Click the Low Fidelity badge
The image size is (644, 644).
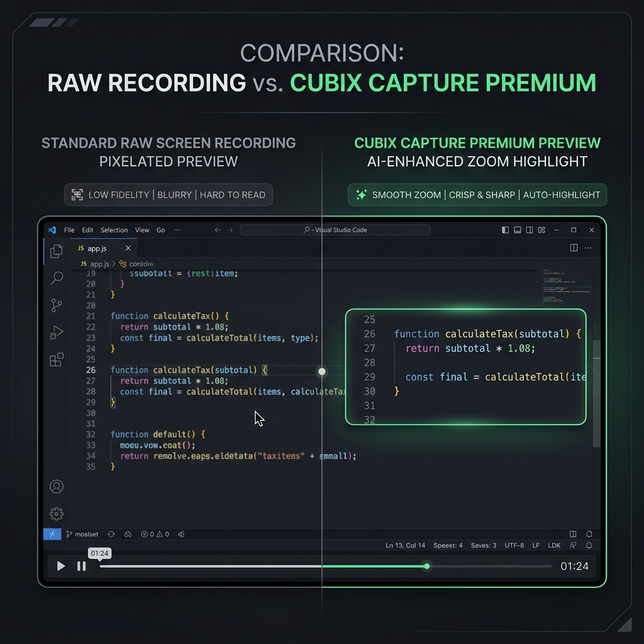[169, 195]
